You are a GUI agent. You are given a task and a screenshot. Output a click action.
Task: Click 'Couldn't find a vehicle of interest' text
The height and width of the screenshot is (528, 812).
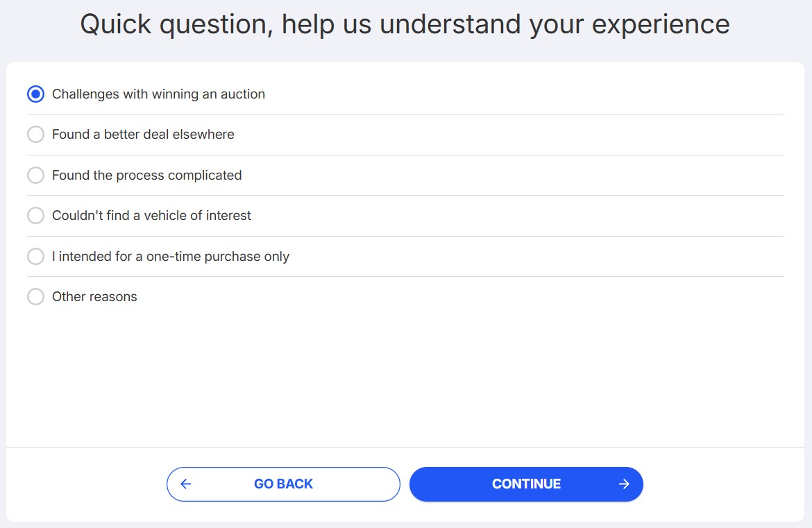pyautogui.click(x=151, y=216)
